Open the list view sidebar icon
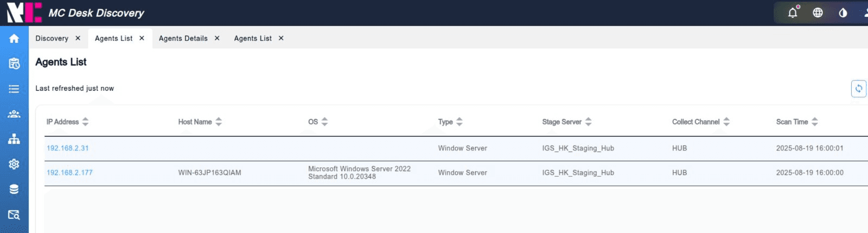 [14, 89]
